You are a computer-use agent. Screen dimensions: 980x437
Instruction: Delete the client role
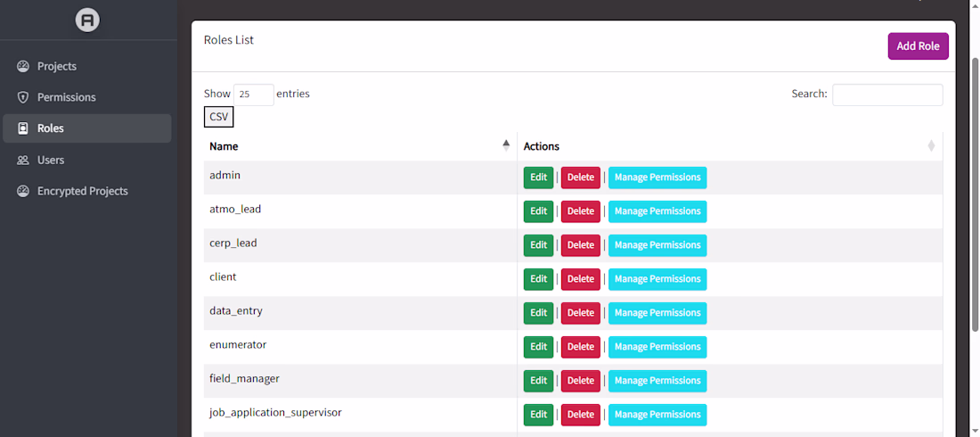click(x=581, y=278)
